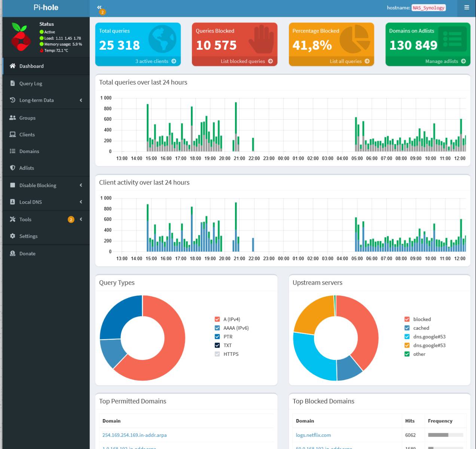The width and height of the screenshot is (476, 449).
Task: Toggle the cyan dns.google#53 upstream checkbox
Action: (x=407, y=336)
